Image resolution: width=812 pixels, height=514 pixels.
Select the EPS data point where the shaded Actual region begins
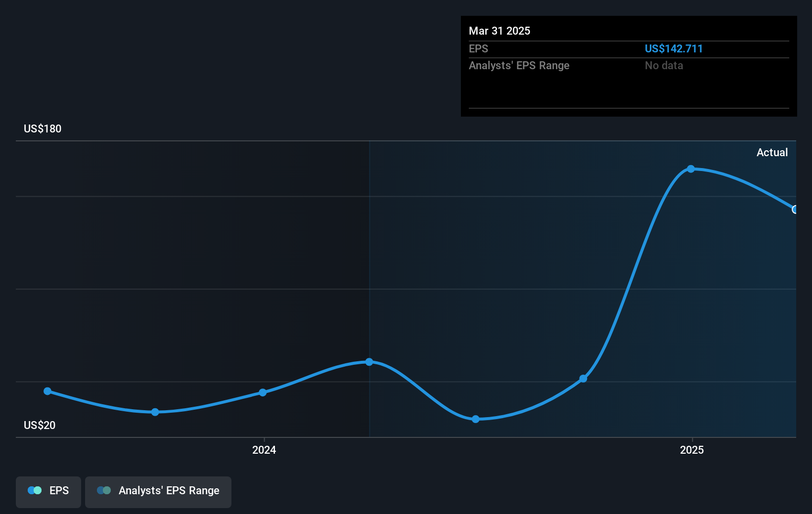click(x=369, y=362)
